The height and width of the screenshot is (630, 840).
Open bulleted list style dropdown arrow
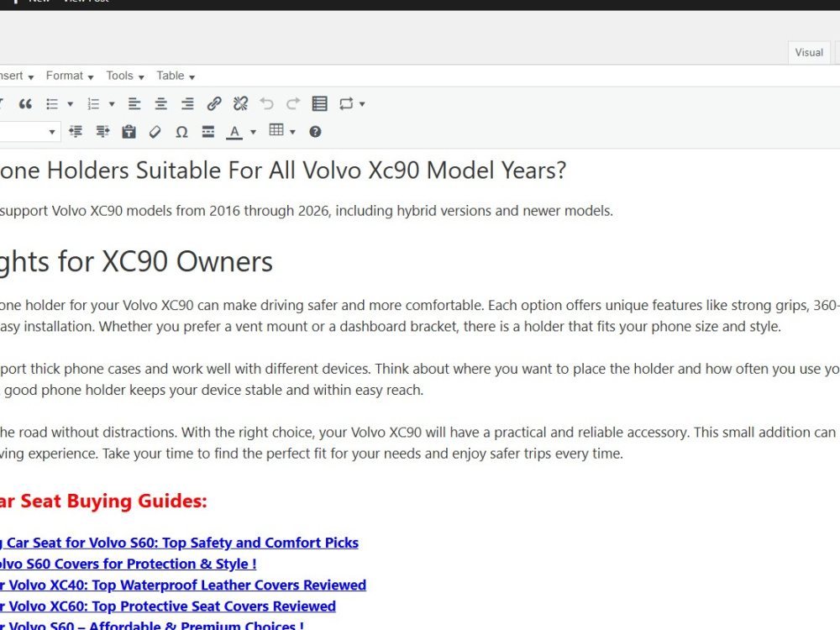click(x=70, y=104)
